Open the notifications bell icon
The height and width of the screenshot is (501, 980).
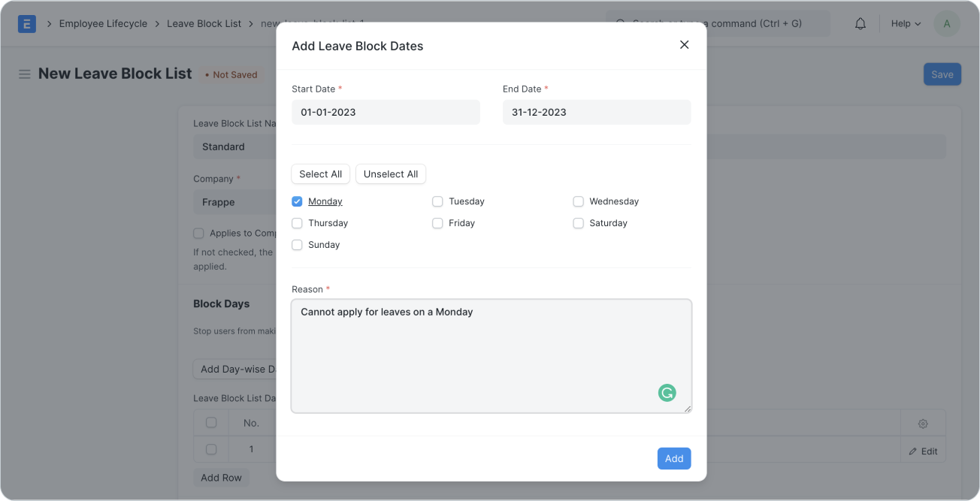click(x=861, y=23)
